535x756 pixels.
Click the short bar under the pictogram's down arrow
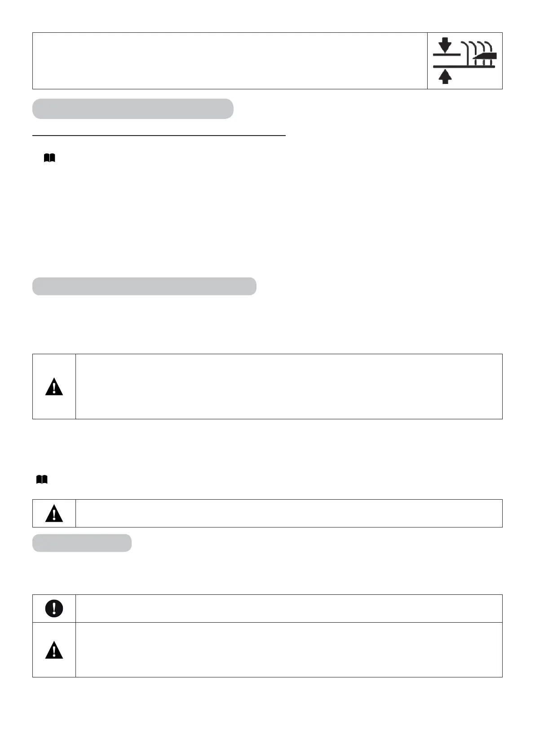447,55
